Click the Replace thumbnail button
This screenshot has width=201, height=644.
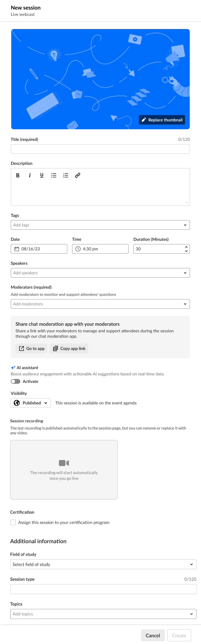[162, 120]
